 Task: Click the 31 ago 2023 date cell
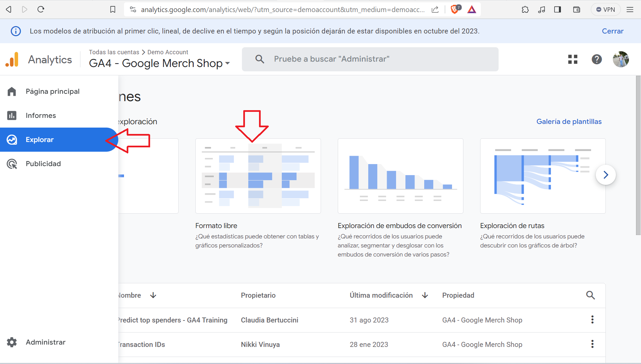coord(369,320)
